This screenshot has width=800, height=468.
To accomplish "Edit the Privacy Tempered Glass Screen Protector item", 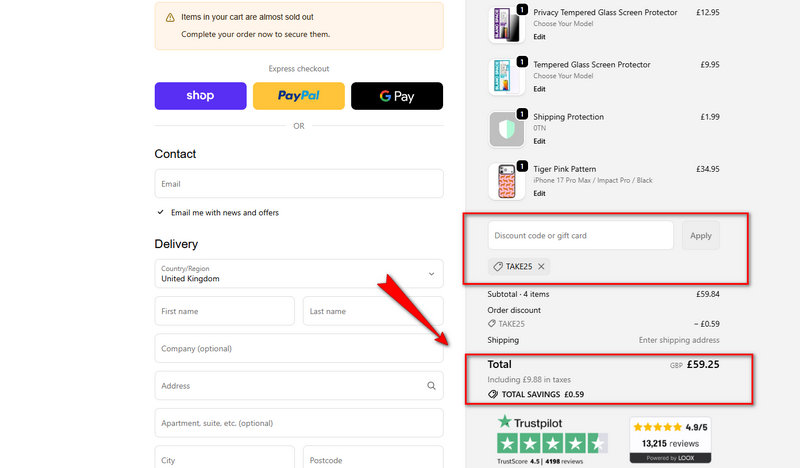I will [x=539, y=37].
